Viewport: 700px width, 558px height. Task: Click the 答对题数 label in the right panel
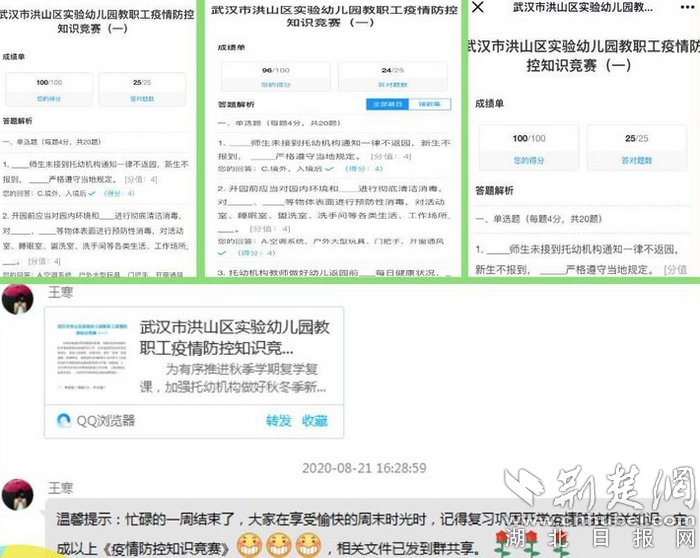pos(637,160)
